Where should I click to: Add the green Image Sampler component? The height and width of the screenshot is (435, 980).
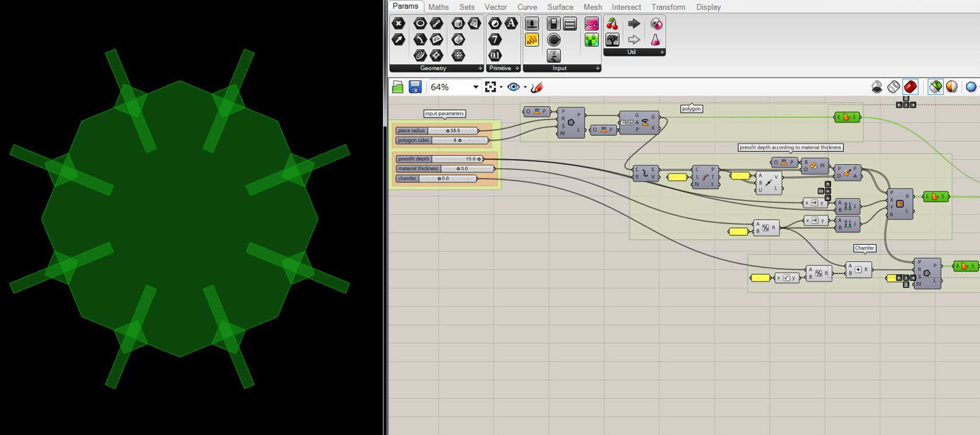[x=592, y=40]
